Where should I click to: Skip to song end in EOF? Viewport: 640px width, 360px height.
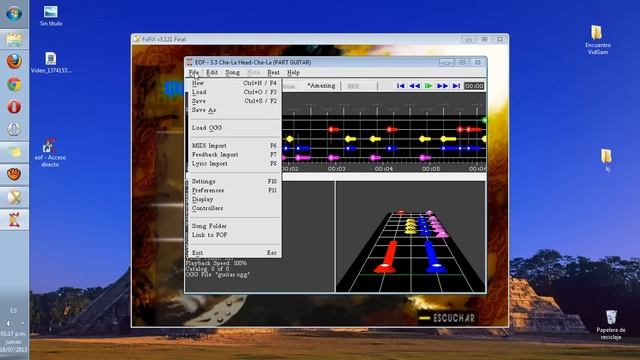coord(456,86)
